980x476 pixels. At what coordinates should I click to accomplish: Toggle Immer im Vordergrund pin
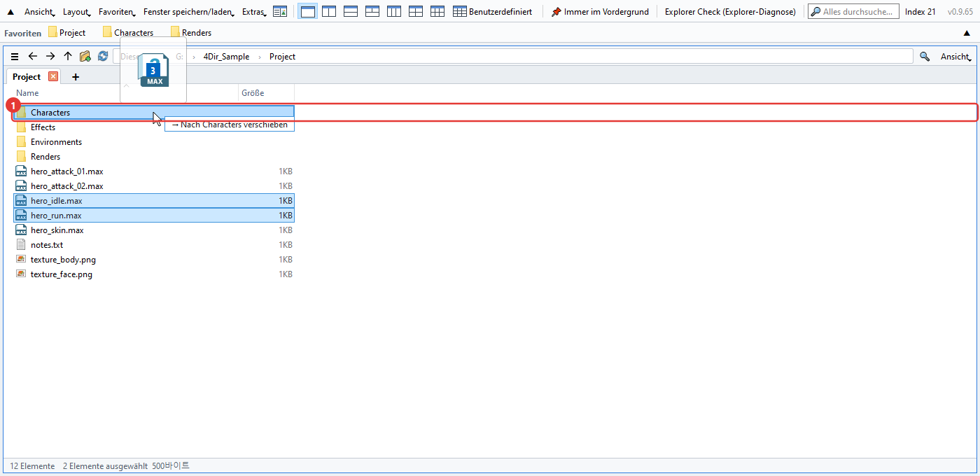pyautogui.click(x=600, y=12)
